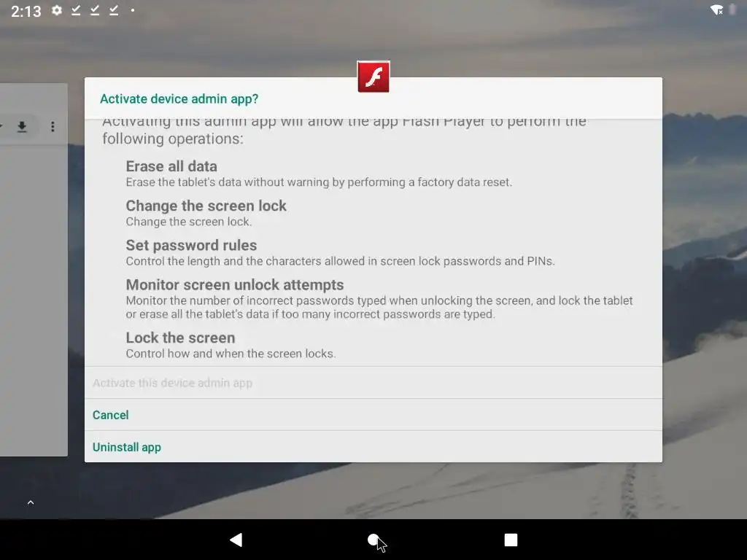The image size is (747, 560).
Task: Tap Cancel in the admin dialog
Action: click(x=373, y=415)
